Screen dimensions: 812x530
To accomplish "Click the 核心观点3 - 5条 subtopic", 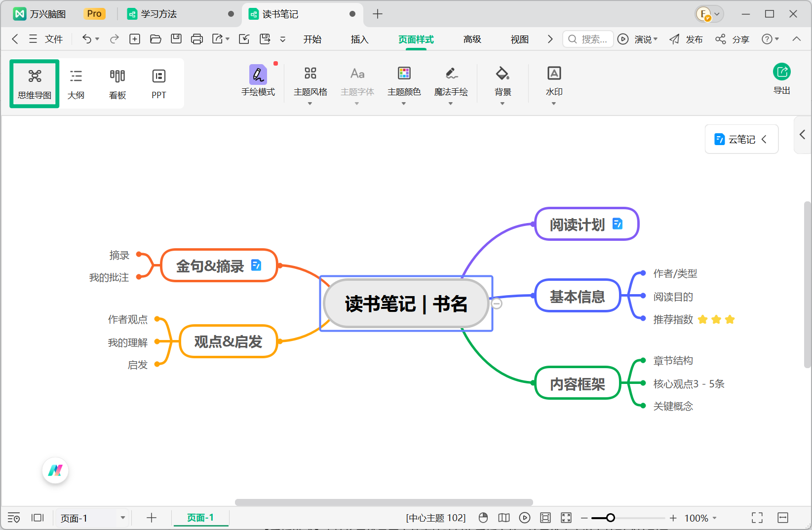I will coord(689,384).
